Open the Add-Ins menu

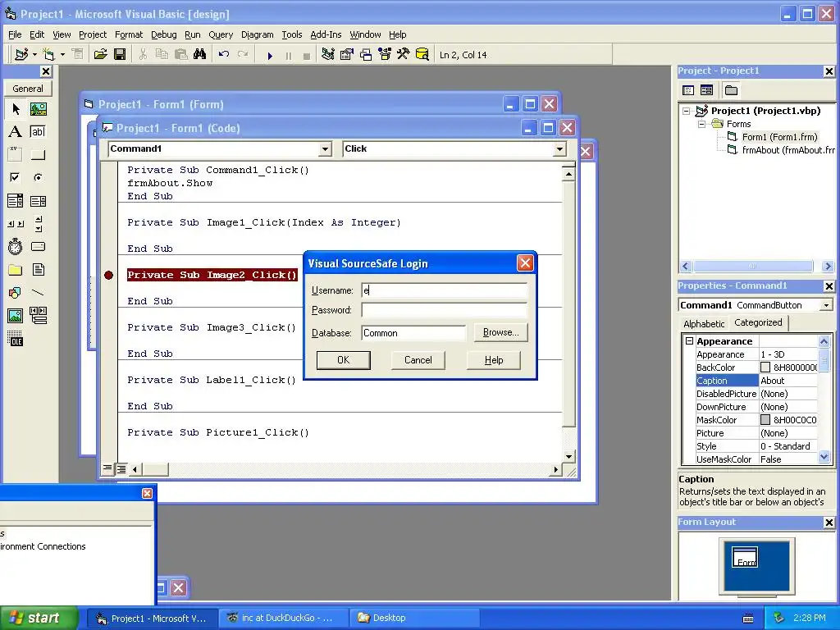326,34
